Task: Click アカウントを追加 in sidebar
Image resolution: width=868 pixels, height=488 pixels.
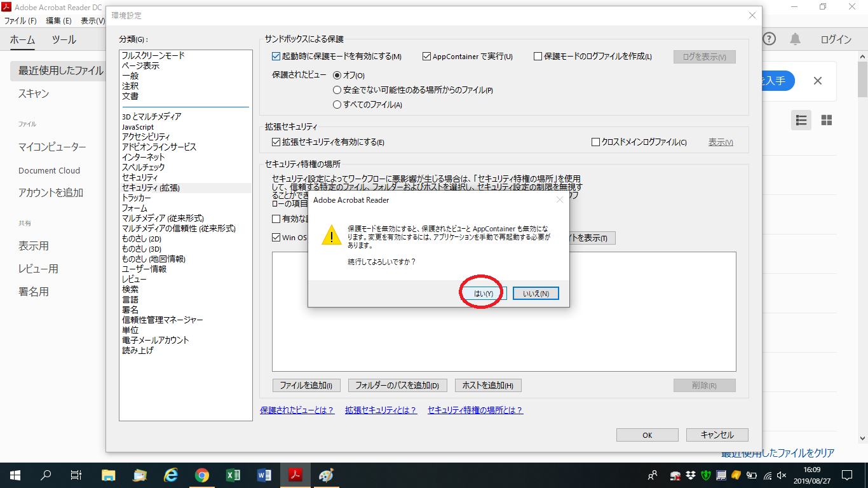Action: [x=51, y=193]
